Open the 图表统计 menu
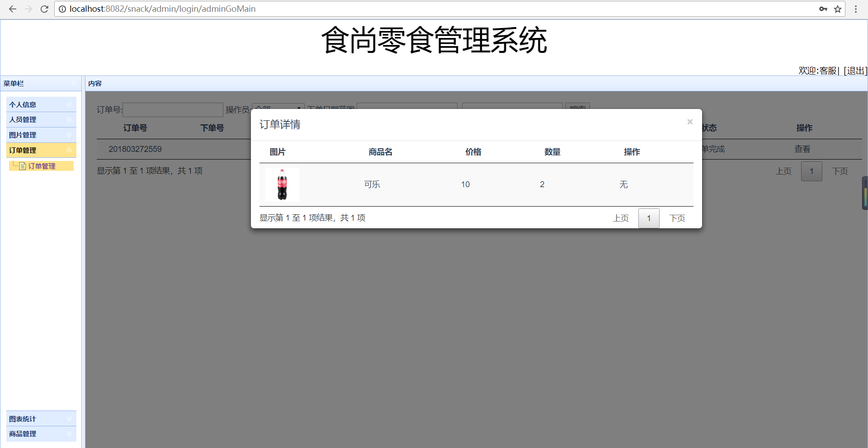Image resolution: width=868 pixels, height=448 pixels. pyautogui.click(x=41, y=419)
